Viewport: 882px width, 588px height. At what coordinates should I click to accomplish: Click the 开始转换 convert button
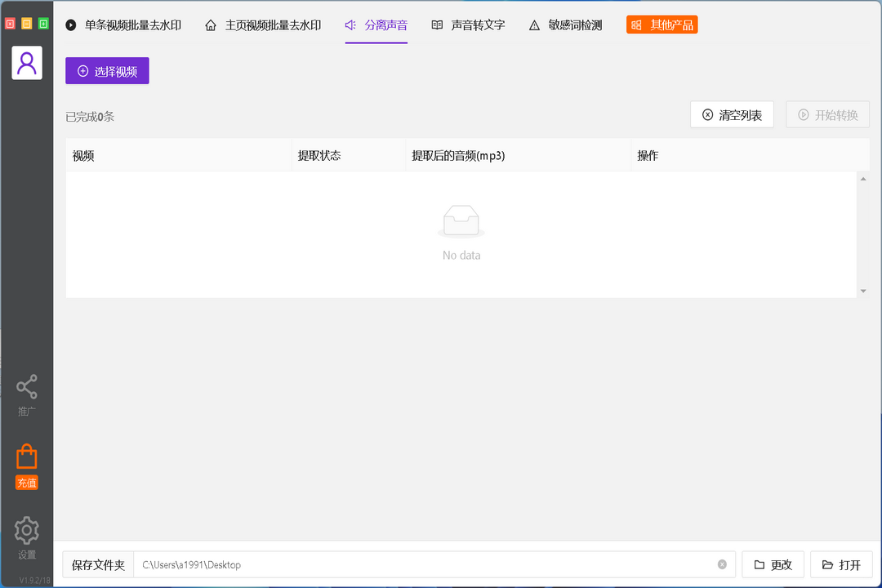827,114
